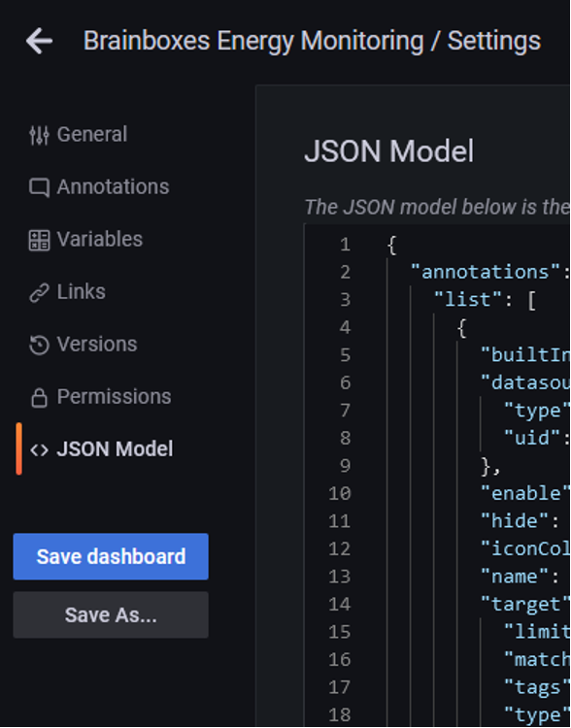Click line number 10 in the editor gutter
The image size is (571, 728).
[339, 493]
